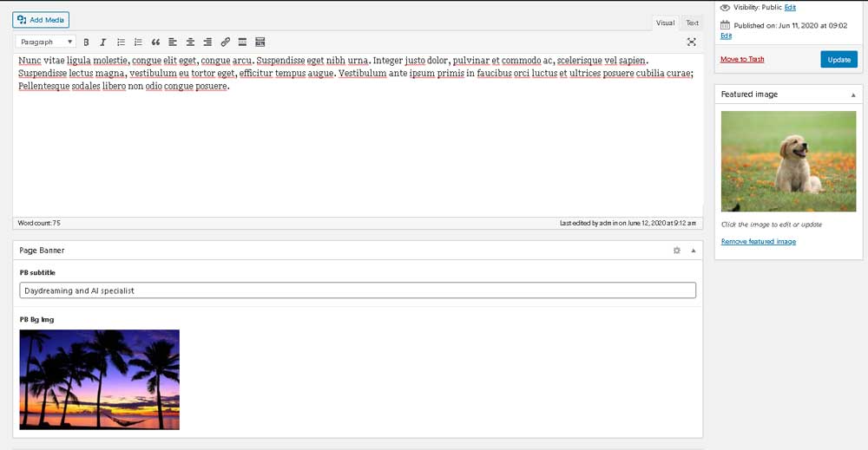Insert a bulleted list
868x450 pixels.
(121, 42)
